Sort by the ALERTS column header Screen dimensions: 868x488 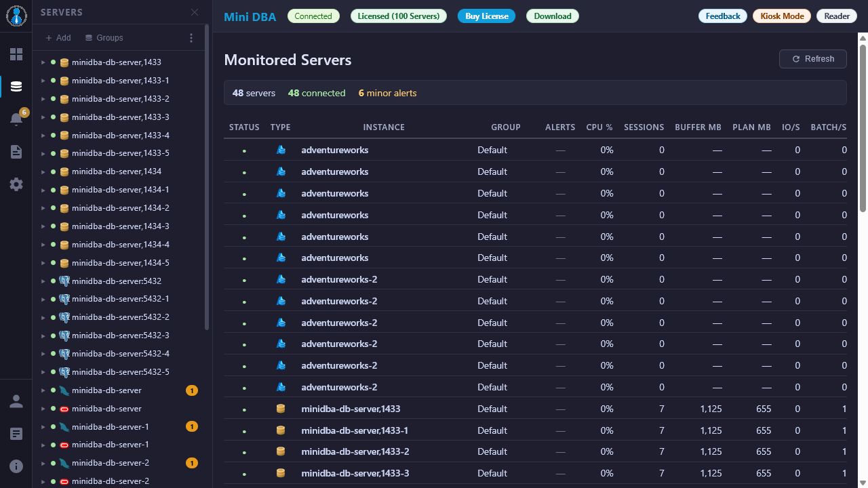click(560, 127)
